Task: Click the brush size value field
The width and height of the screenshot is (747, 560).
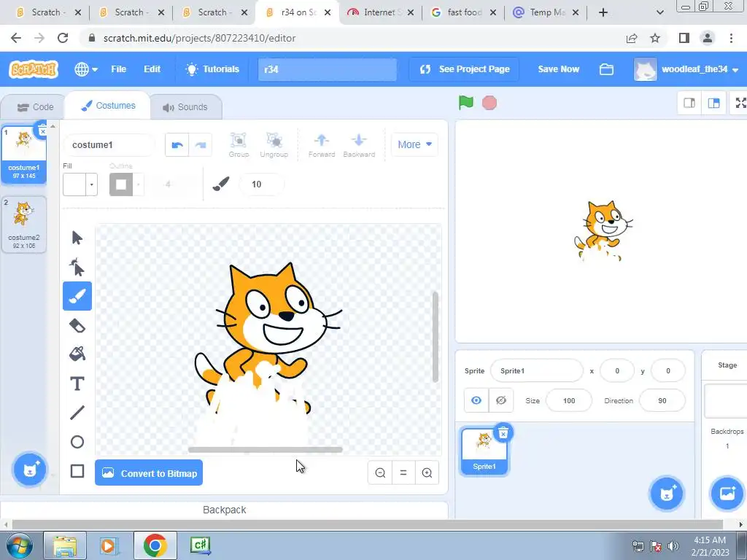Action: click(261, 184)
